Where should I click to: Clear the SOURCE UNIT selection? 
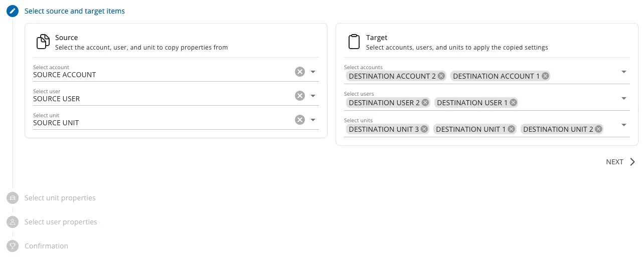(300, 120)
